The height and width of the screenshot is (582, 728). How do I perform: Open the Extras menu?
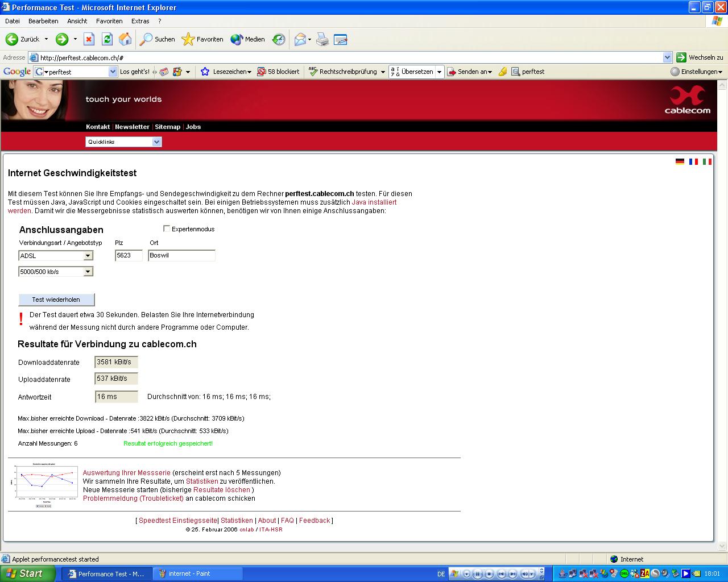[140, 21]
